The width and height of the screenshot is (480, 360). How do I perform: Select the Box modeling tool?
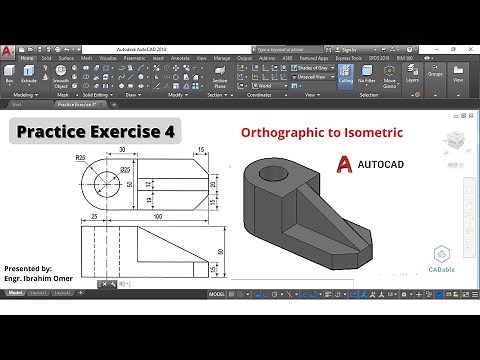pos(9,74)
